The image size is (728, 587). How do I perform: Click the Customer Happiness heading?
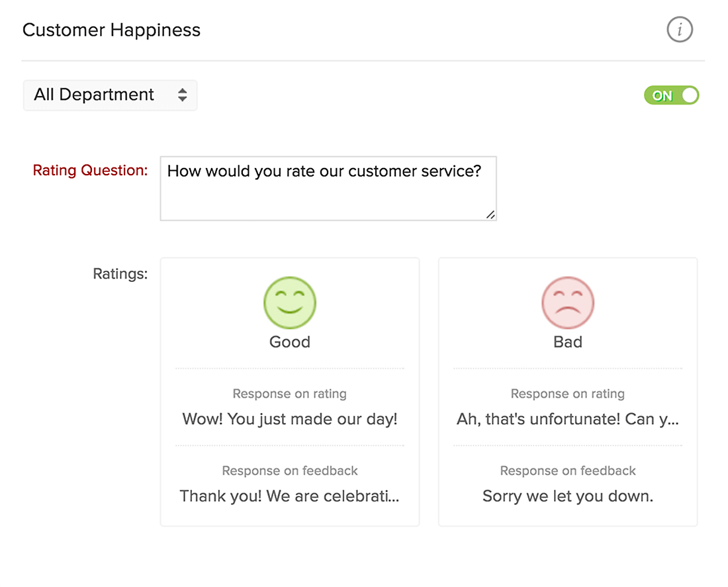[x=111, y=30]
